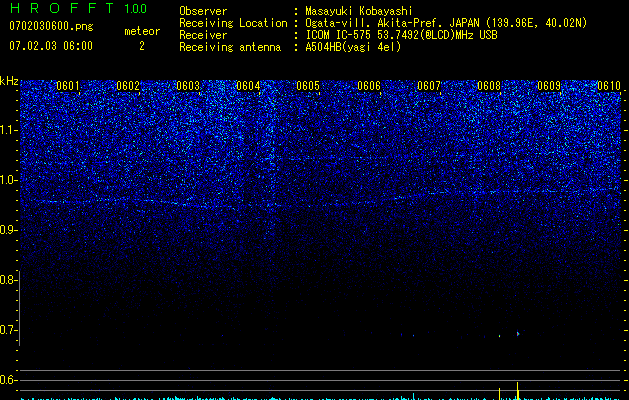Image resolution: width=629 pixels, height=400 pixels.
Task: Click the name Masayuki Kobayashi
Action: (x=359, y=11)
